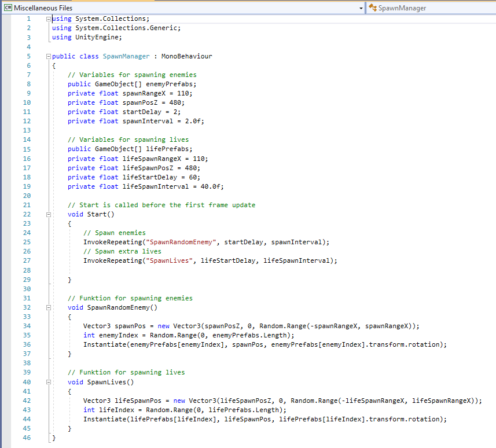
Task: Click comment '// Variables for spawning enemies'
Action: (x=132, y=75)
